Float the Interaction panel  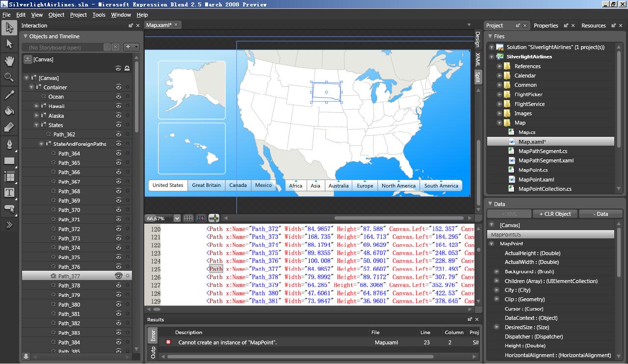pyautogui.click(x=131, y=26)
